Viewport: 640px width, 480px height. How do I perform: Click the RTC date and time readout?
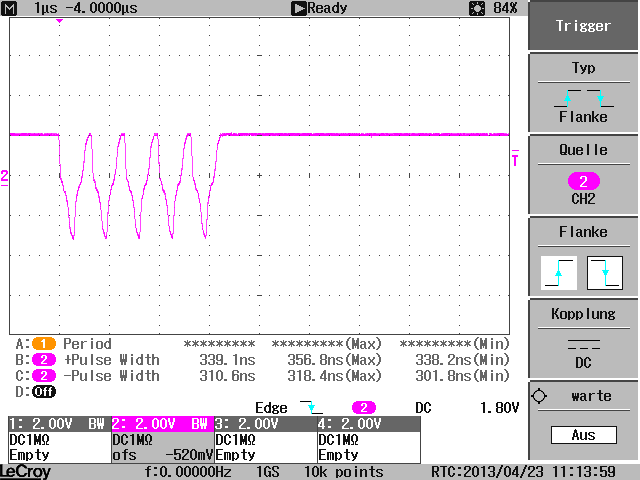(523, 472)
